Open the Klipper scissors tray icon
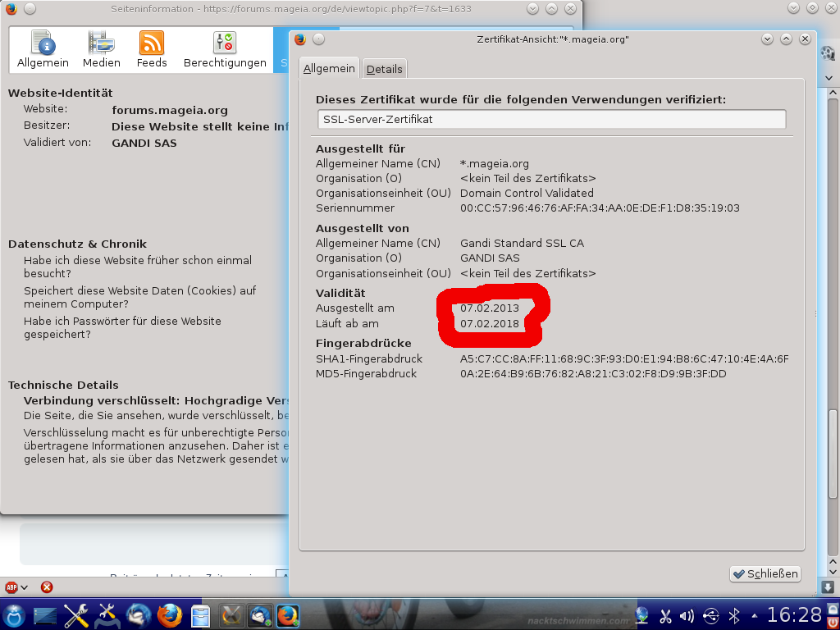The width and height of the screenshot is (840, 630). click(x=665, y=617)
